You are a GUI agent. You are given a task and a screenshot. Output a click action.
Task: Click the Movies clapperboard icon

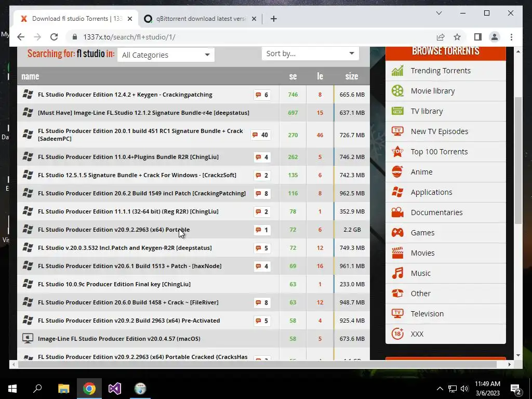397,253
